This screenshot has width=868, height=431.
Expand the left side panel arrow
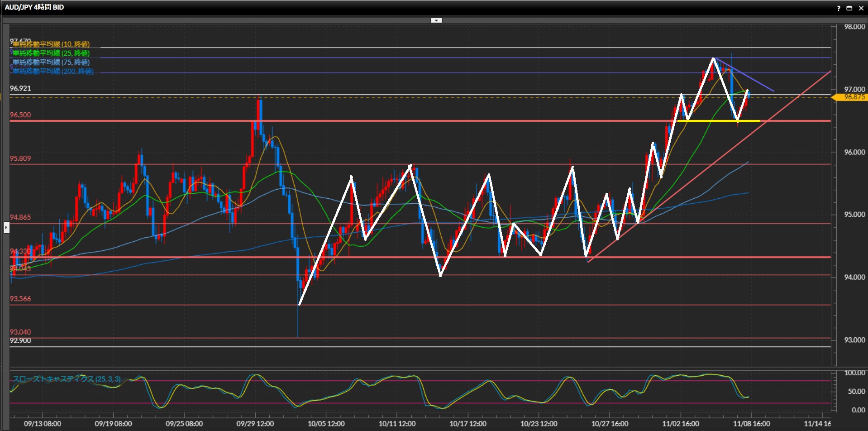[6, 227]
